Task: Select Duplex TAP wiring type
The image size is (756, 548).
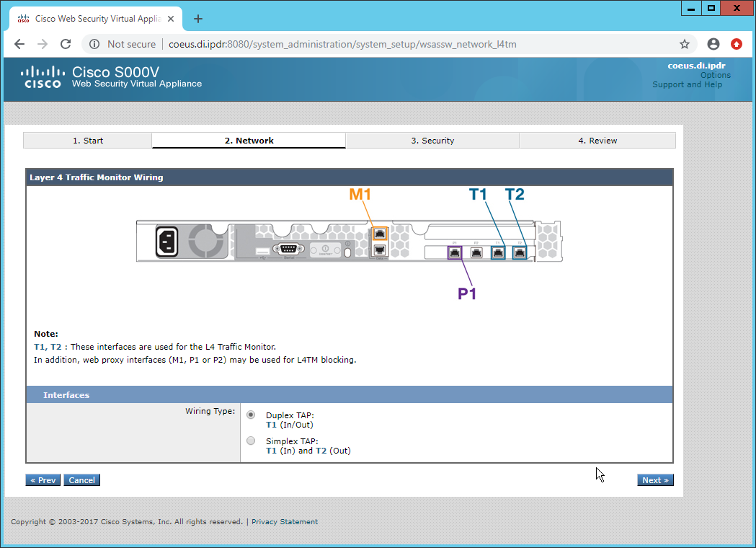Action: pyautogui.click(x=251, y=415)
